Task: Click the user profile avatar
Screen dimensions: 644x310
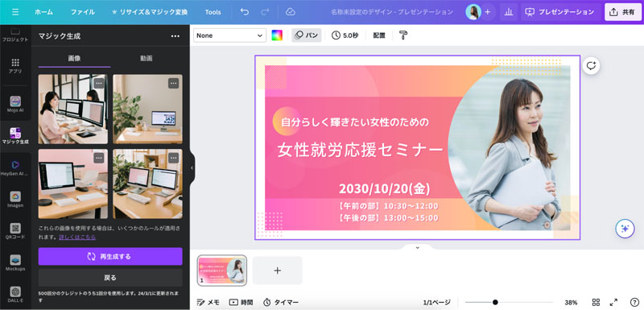Action: pyautogui.click(x=473, y=12)
